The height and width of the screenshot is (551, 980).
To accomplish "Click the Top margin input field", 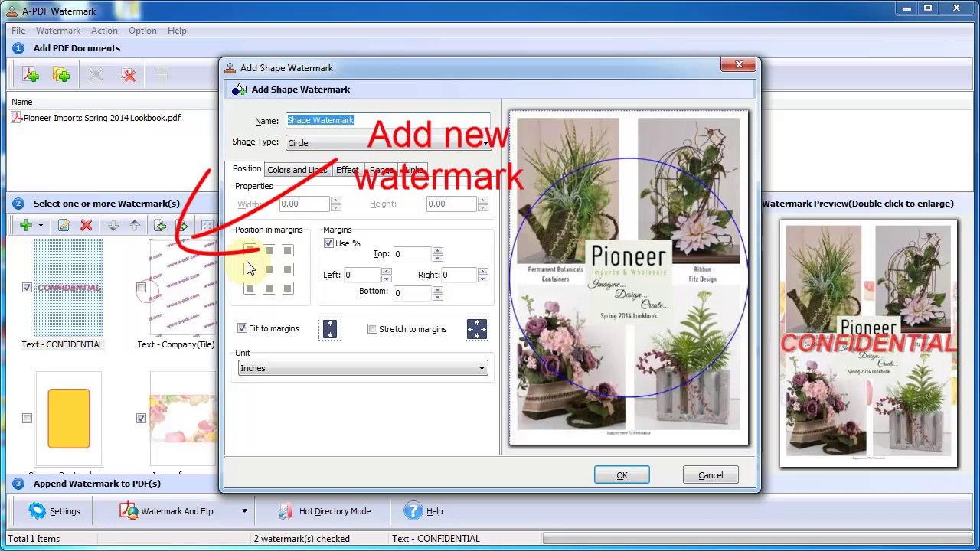I will pyautogui.click(x=413, y=254).
